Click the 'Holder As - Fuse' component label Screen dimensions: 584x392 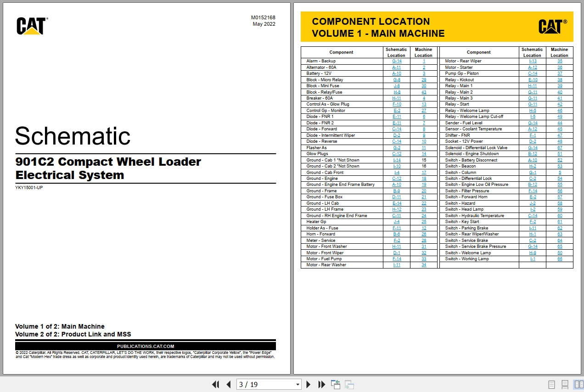point(322,228)
